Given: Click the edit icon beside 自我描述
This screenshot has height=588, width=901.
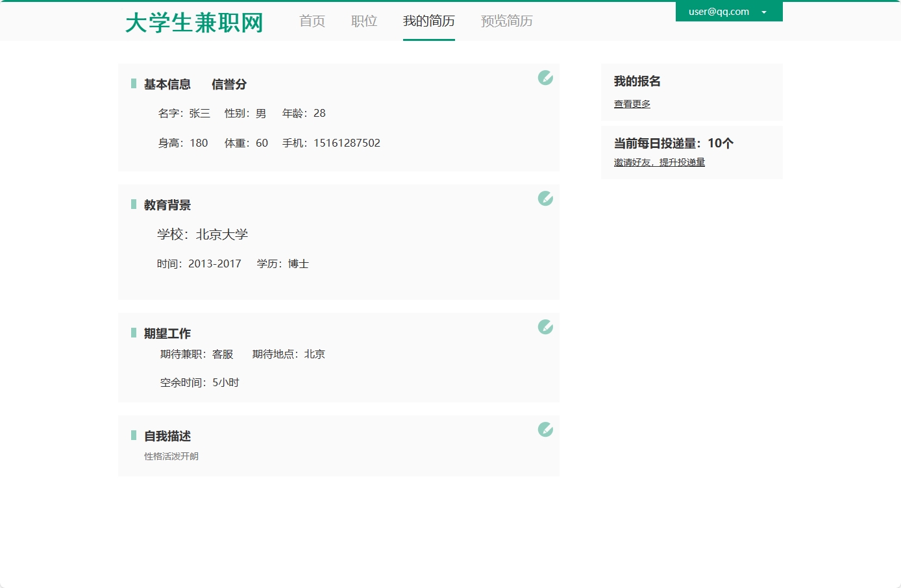Looking at the screenshot, I should coord(545,430).
